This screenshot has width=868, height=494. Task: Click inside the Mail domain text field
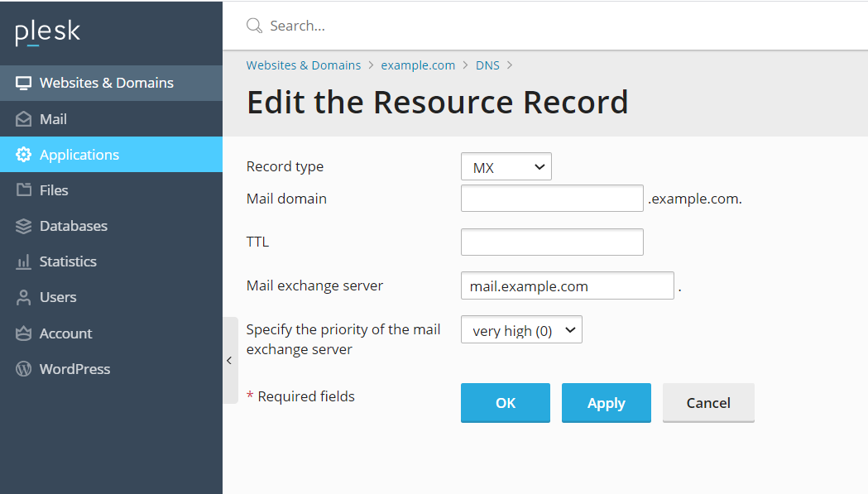pos(551,199)
